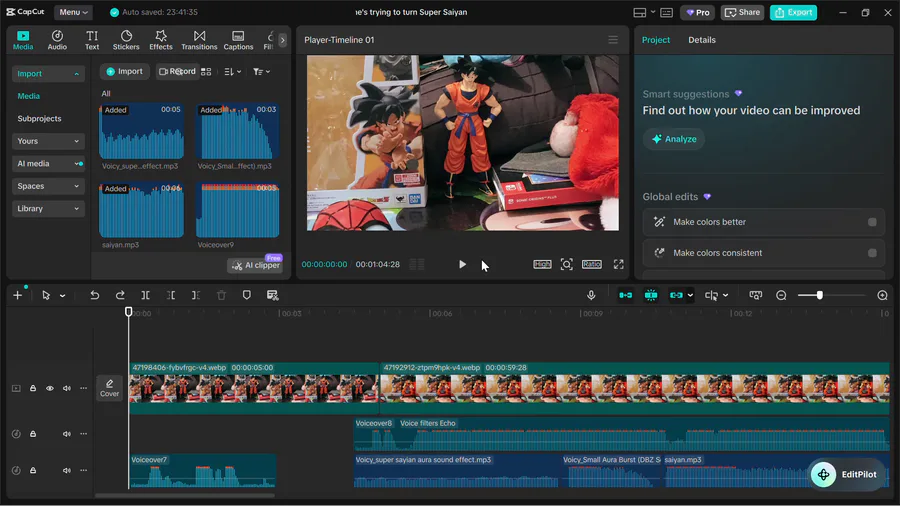Expand the Spaces section
Viewport: 900px width, 506px height.
(48, 186)
